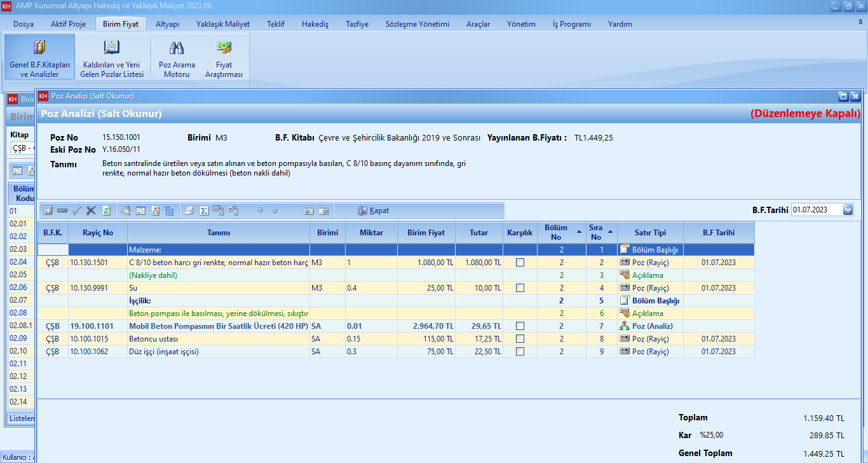
Task: Click the add row plus icon
Action: click(48, 211)
